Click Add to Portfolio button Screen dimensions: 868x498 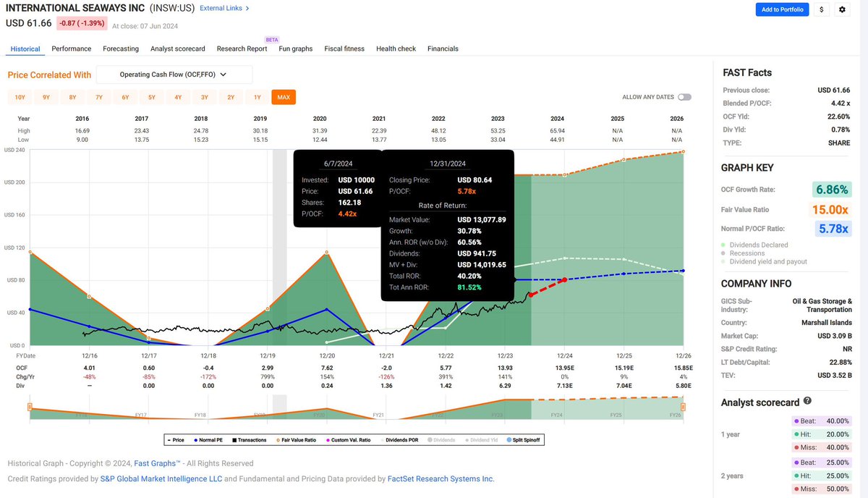pos(782,9)
